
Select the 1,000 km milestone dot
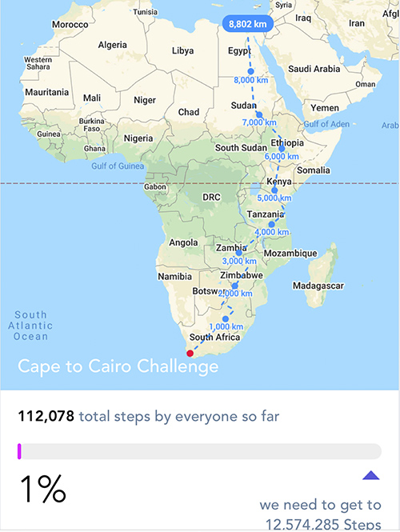tap(226, 319)
